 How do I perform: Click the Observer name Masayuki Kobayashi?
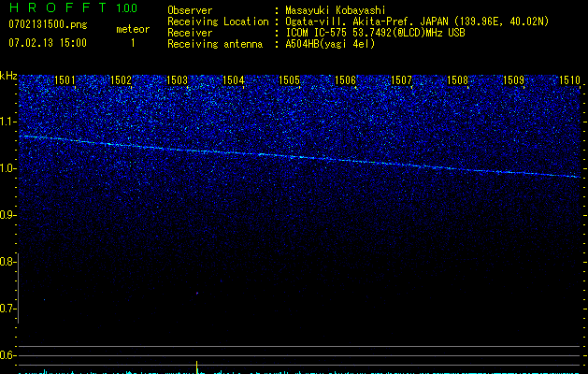coord(336,10)
